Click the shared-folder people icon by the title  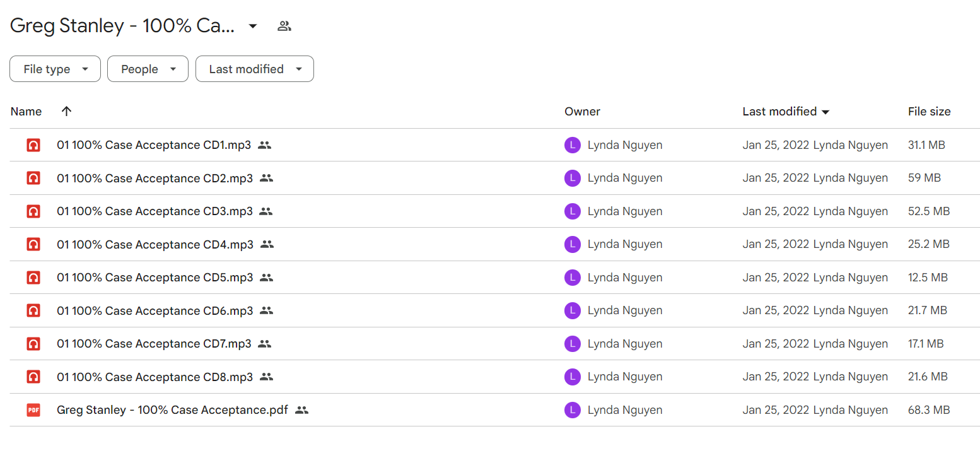pyautogui.click(x=284, y=26)
